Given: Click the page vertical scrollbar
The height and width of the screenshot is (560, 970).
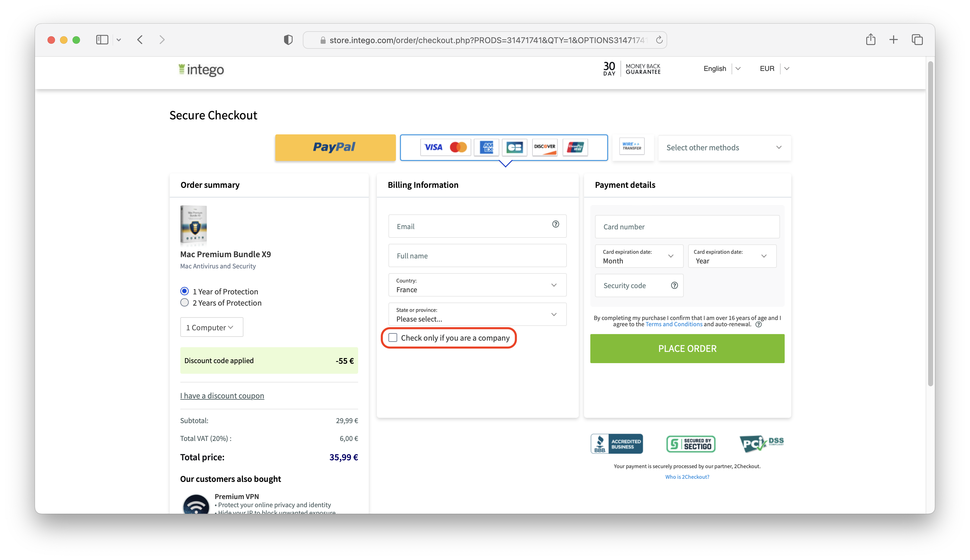Looking at the screenshot, I should [x=930, y=223].
